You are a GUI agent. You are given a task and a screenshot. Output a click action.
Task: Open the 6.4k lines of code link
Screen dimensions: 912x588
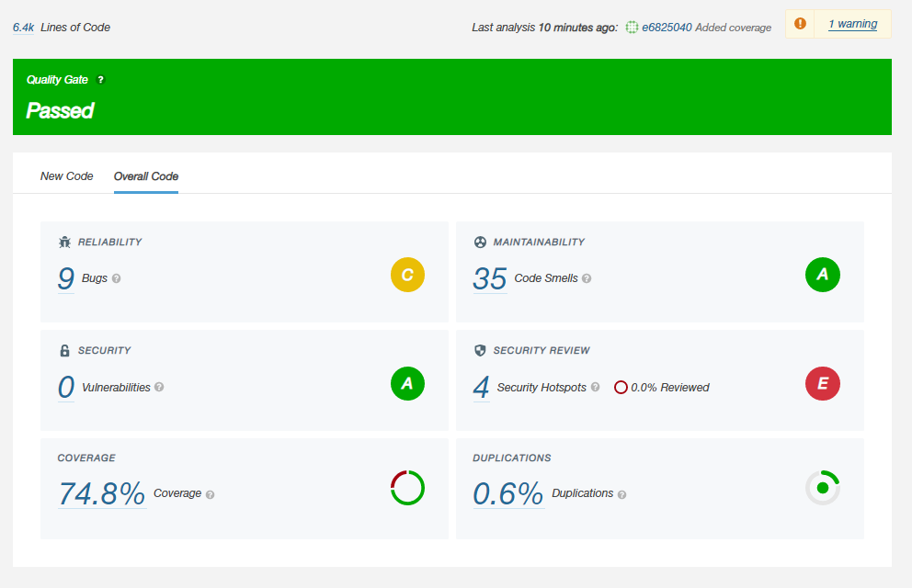pos(23,28)
